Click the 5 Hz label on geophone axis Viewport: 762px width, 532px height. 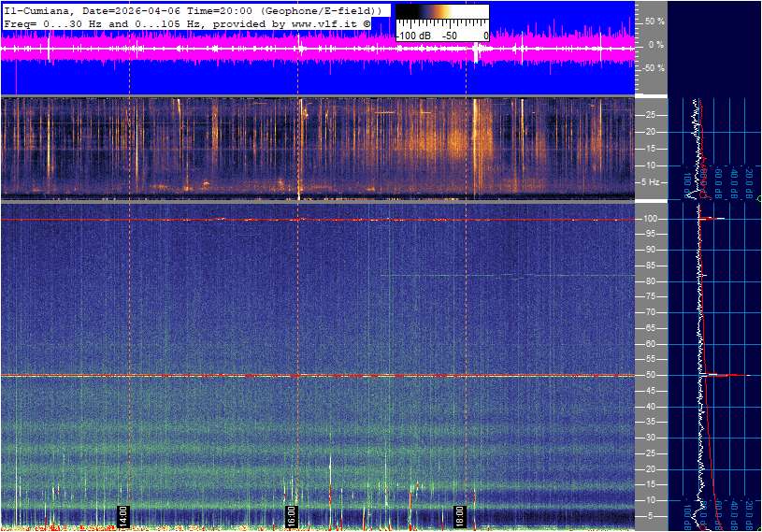[x=651, y=182]
